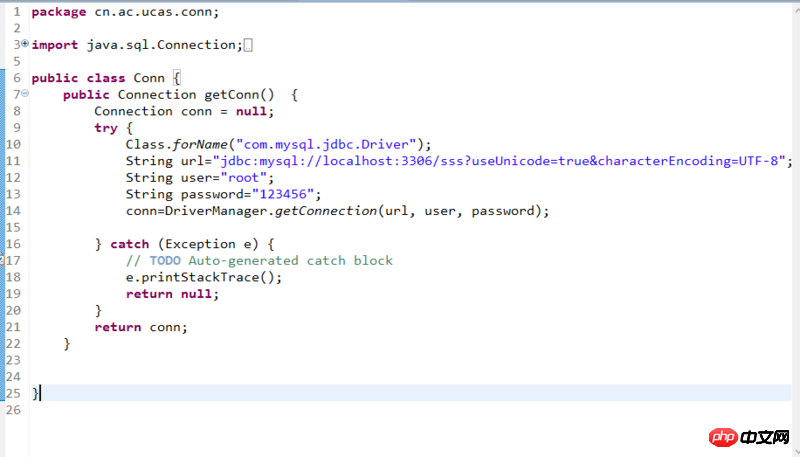Click the 'return conn;' statement
The height and width of the screenshot is (457, 800).
(141, 327)
